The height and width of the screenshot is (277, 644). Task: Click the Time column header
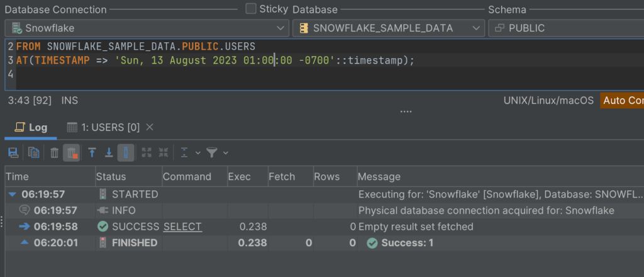coord(50,177)
